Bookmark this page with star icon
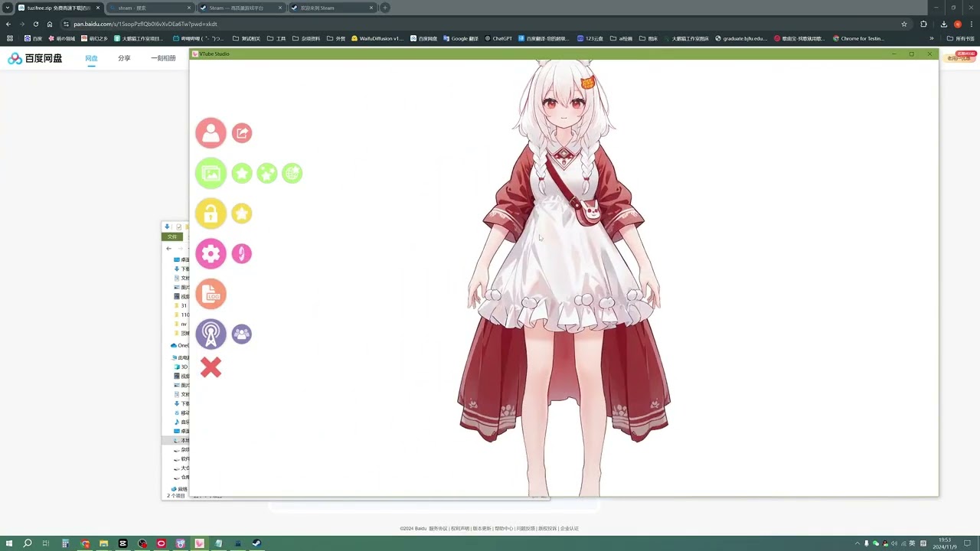This screenshot has width=980, height=551. [x=904, y=24]
